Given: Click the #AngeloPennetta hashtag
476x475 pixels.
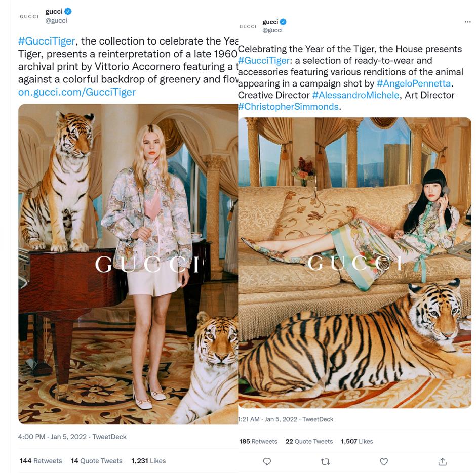Looking at the screenshot, I should point(415,83).
